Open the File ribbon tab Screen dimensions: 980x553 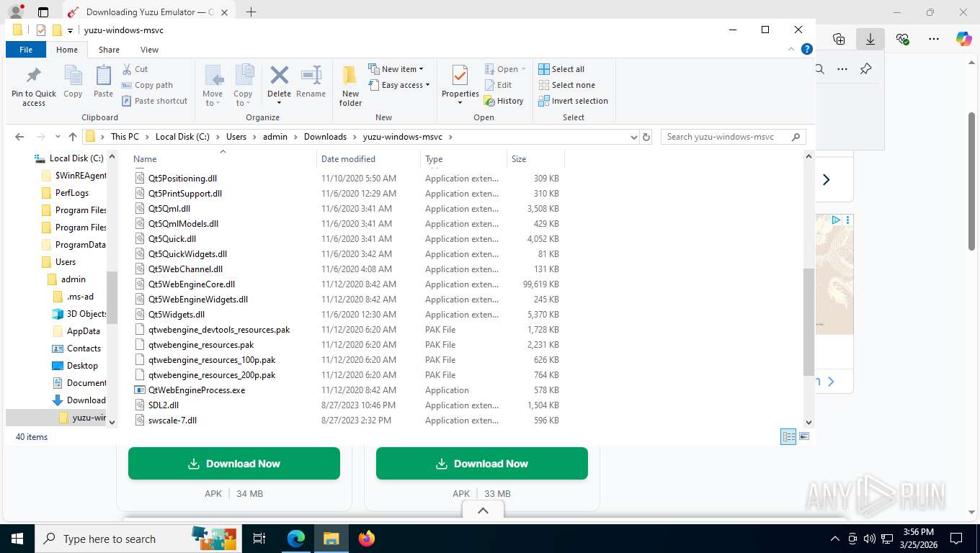pyautogui.click(x=26, y=50)
